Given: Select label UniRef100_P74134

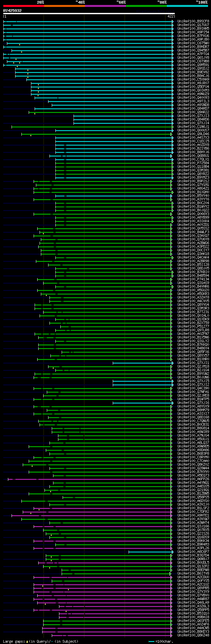Looking at the screenshot, I should tap(193, 279).
